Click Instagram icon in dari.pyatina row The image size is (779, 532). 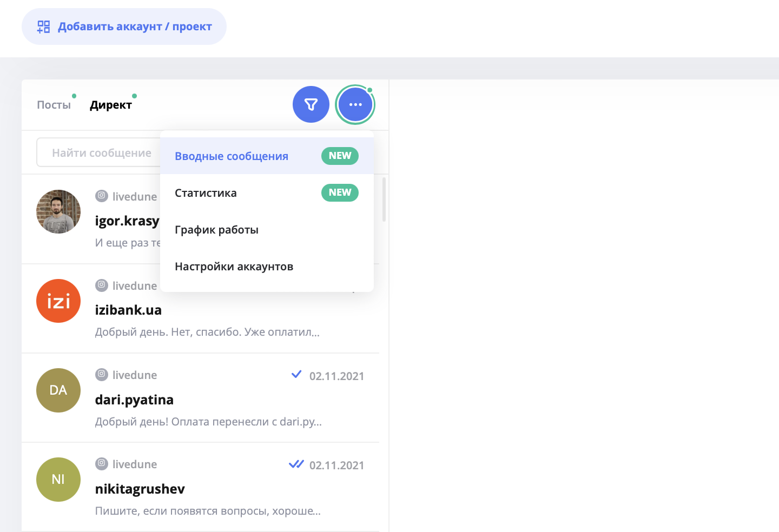[102, 374]
